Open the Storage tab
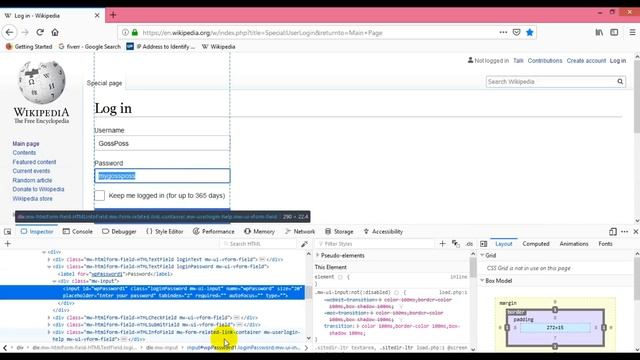 339,231
